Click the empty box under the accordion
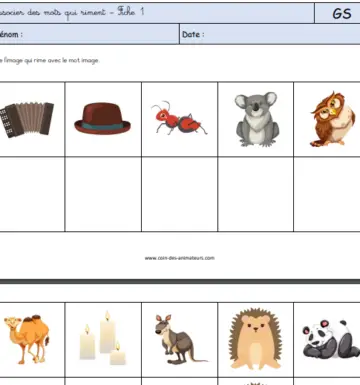This screenshot has width=360, height=385. click(x=32, y=194)
